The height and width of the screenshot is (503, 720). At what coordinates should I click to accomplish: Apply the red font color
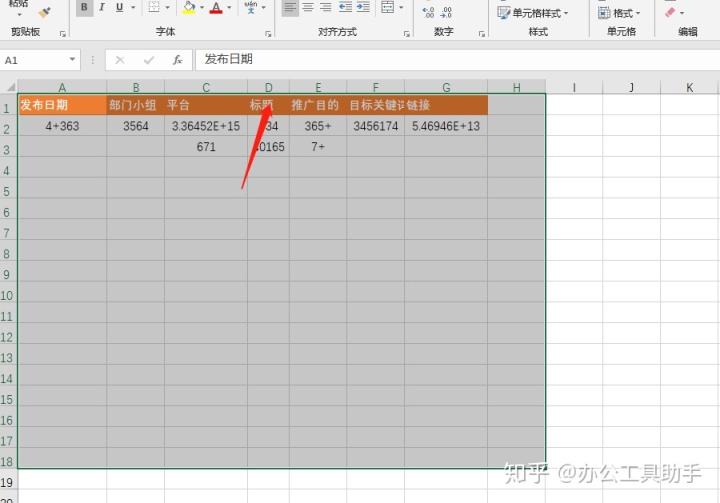[x=216, y=7]
